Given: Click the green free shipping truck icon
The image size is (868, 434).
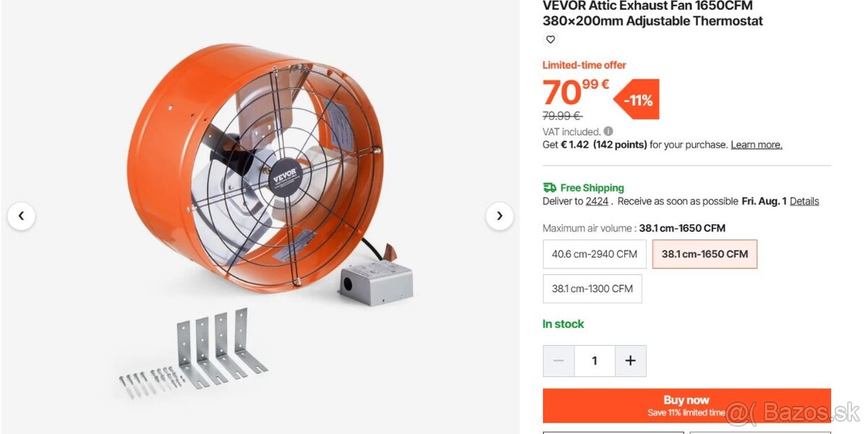Looking at the screenshot, I should (x=550, y=187).
